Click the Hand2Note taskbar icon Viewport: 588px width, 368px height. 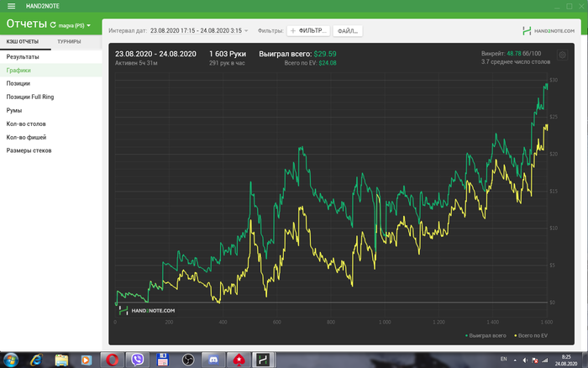pyautogui.click(x=264, y=360)
